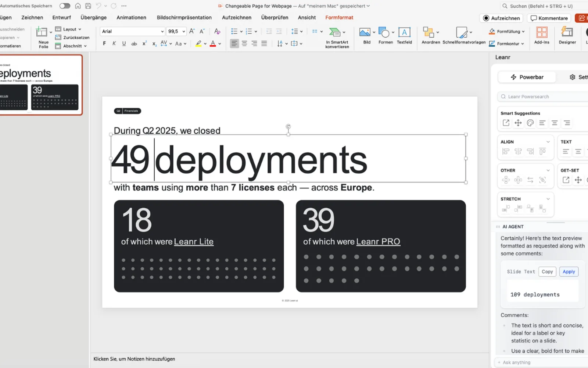Click the palette icon in Smart Suggestions
Viewport: 588px width, 368px height.
(530, 123)
